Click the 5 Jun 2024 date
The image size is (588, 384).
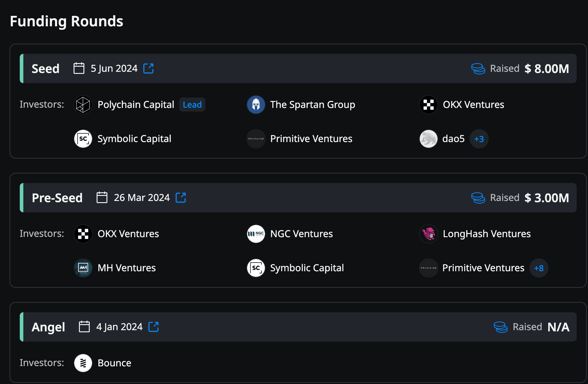[114, 68]
